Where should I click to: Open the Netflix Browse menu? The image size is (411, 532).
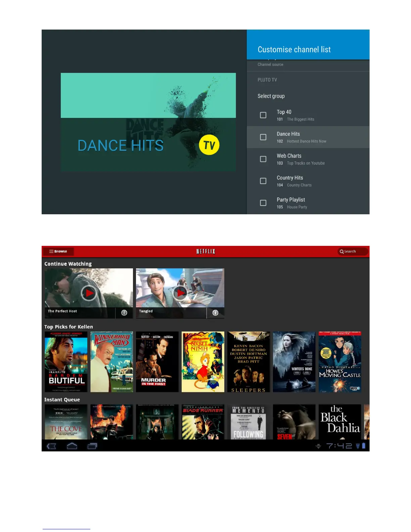tap(58, 251)
